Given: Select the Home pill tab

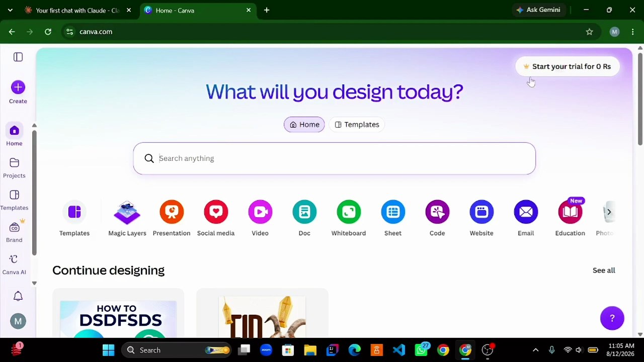Looking at the screenshot, I should (304, 125).
